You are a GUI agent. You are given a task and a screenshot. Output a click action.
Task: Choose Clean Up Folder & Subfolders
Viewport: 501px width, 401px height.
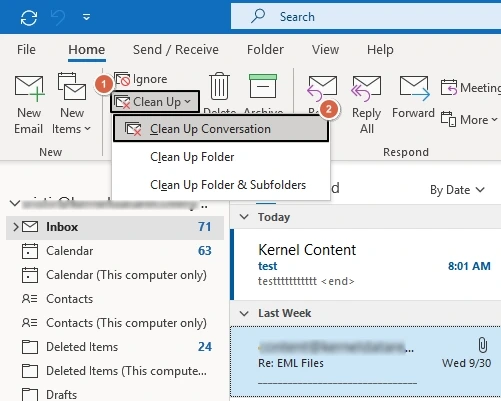tap(221, 185)
